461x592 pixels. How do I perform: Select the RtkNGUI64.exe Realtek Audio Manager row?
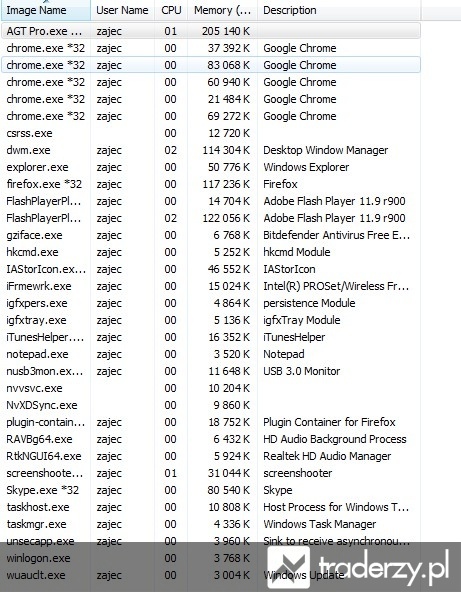211,456
